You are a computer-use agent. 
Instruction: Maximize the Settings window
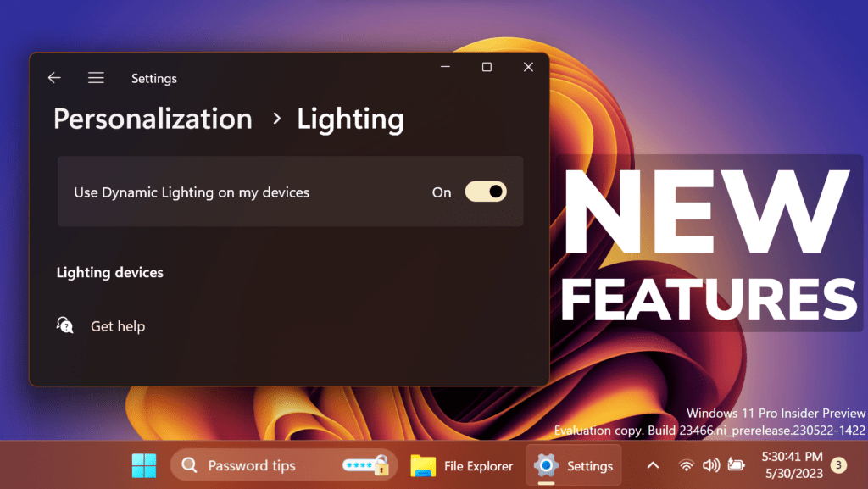[x=487, y=67]
